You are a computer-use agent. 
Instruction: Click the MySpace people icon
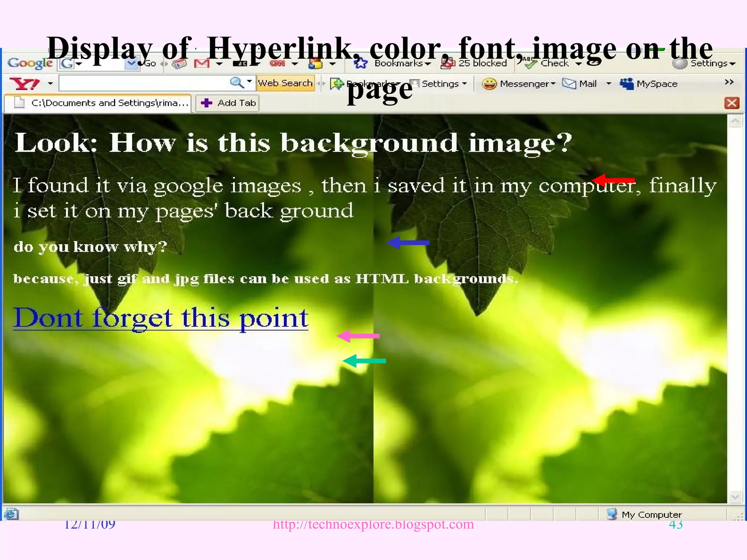pyautogui.click(x=627, y=84)
